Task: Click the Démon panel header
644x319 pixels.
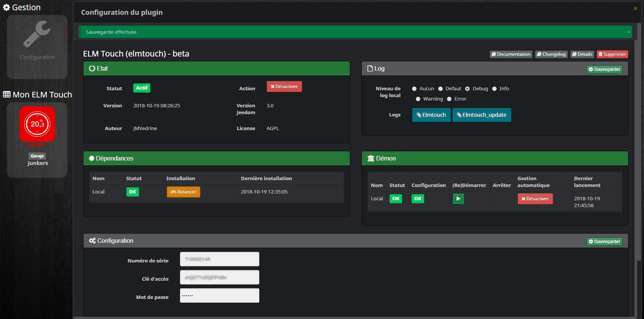Action: pyautogui.click(x=495, y=159)
